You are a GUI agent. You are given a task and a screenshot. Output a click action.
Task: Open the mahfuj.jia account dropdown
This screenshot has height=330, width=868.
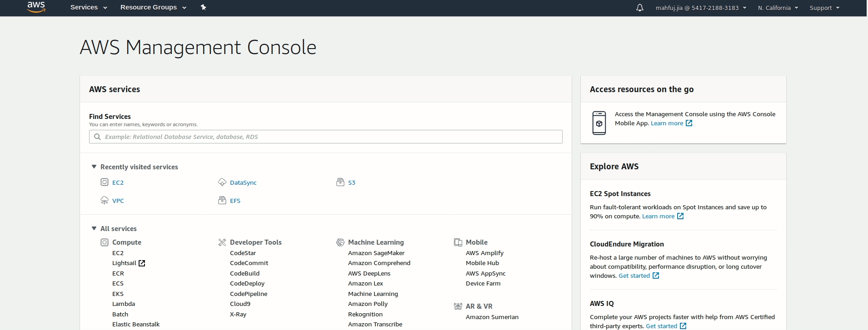point(701,8)
